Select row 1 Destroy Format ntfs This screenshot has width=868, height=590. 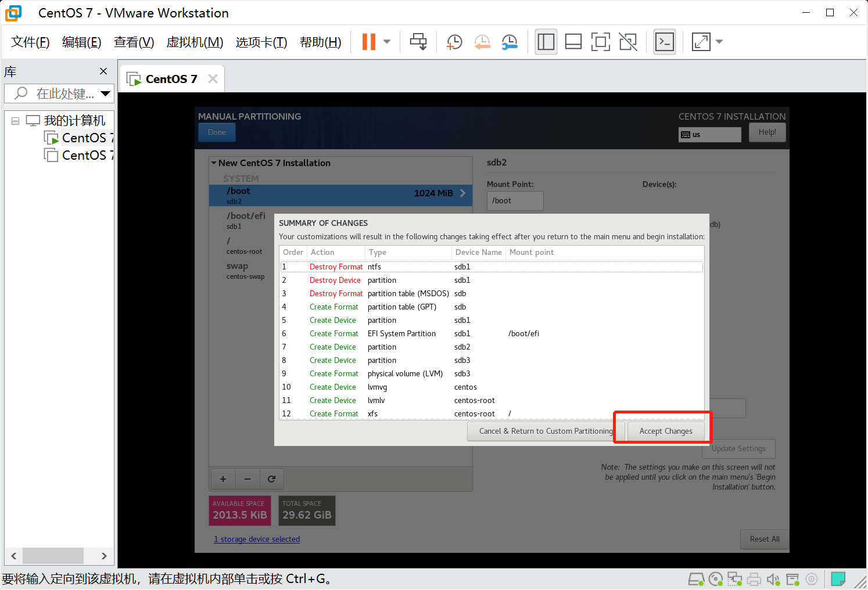pyautogui.click(x=492, y=267)
